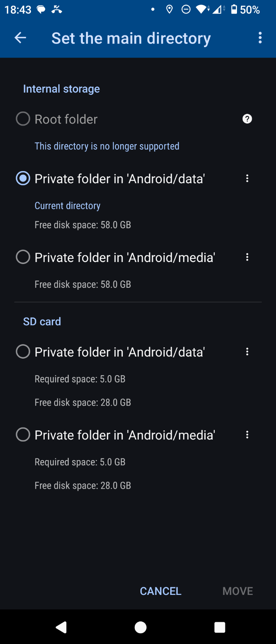This screenshot has height=644, width=276.
Task: Open options for SD card 'Android/data' folder
Action: (x=247, y=352)
